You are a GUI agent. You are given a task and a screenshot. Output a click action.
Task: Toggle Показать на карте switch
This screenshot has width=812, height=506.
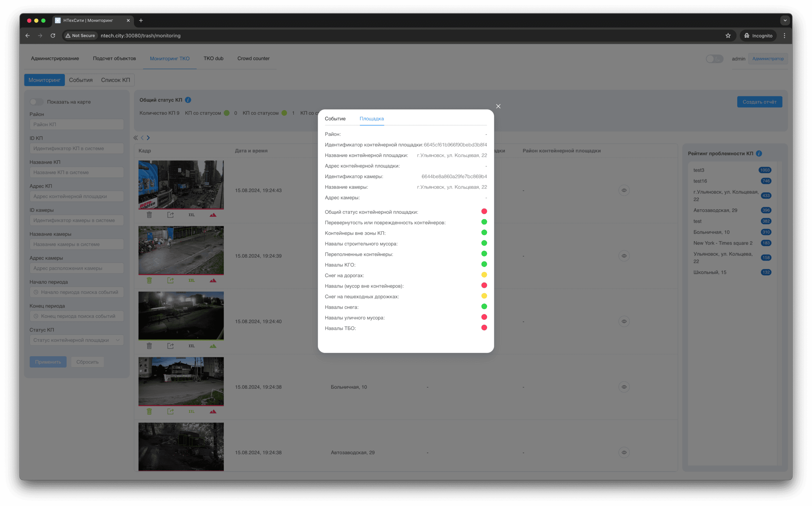tap(36, 102)
